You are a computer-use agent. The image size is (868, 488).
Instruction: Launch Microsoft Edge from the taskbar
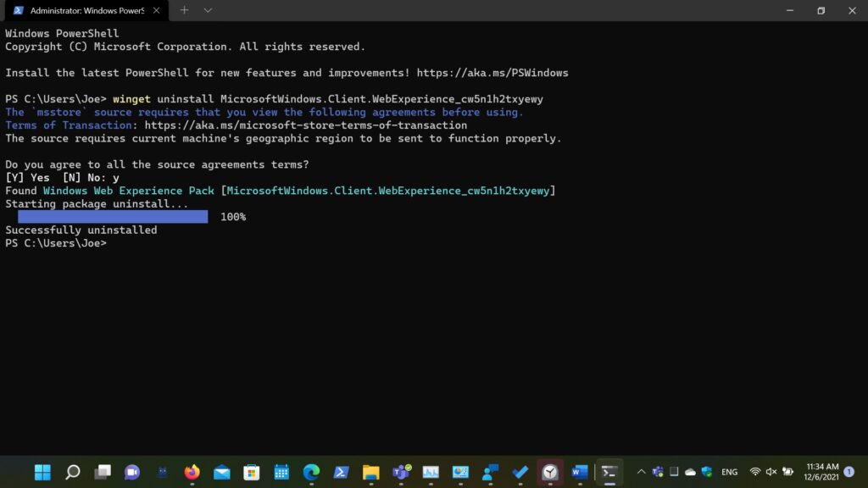311,472
